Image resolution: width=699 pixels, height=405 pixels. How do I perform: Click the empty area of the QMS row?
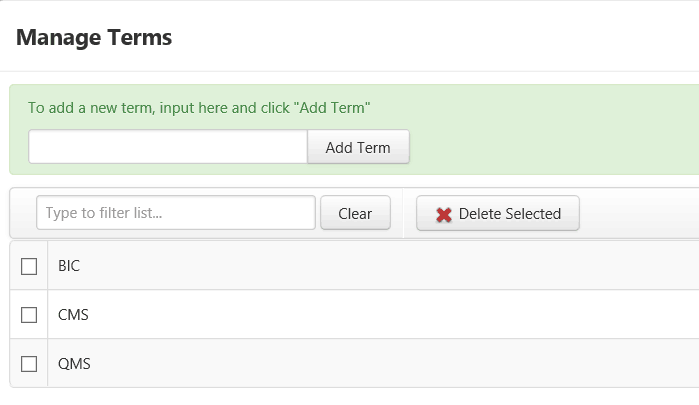388,363
